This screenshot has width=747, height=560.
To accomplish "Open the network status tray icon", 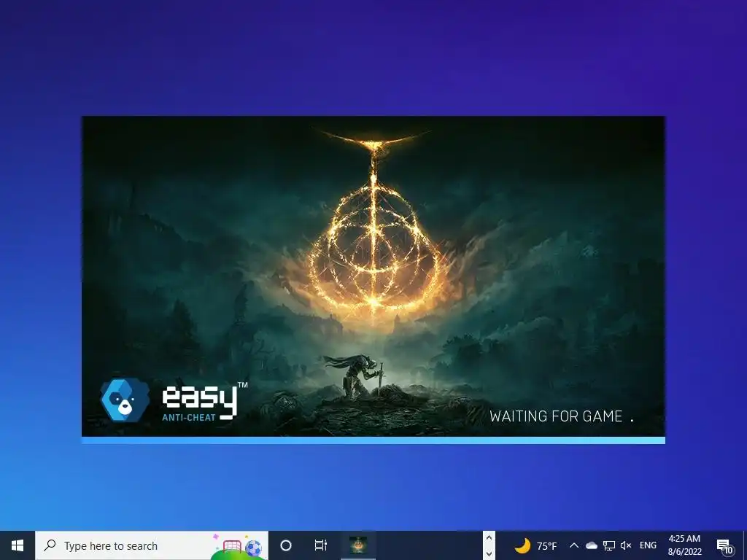I will [609, 545].
